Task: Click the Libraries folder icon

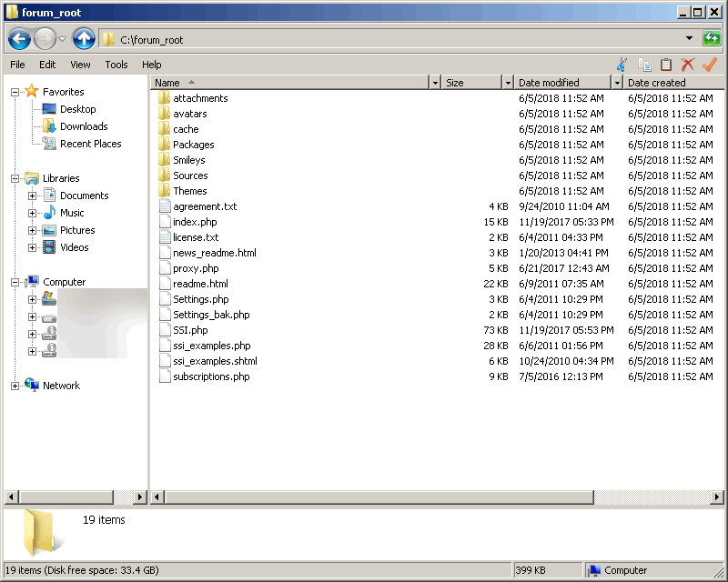Action: (x=32, y=178)
